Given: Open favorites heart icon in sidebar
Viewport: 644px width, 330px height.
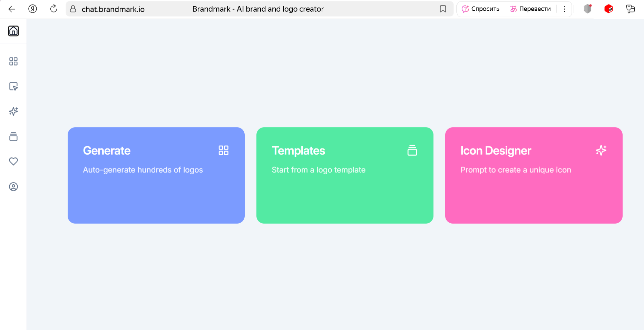Looking at the screenshot, I should pyautogui.click(x=13, y=161).
